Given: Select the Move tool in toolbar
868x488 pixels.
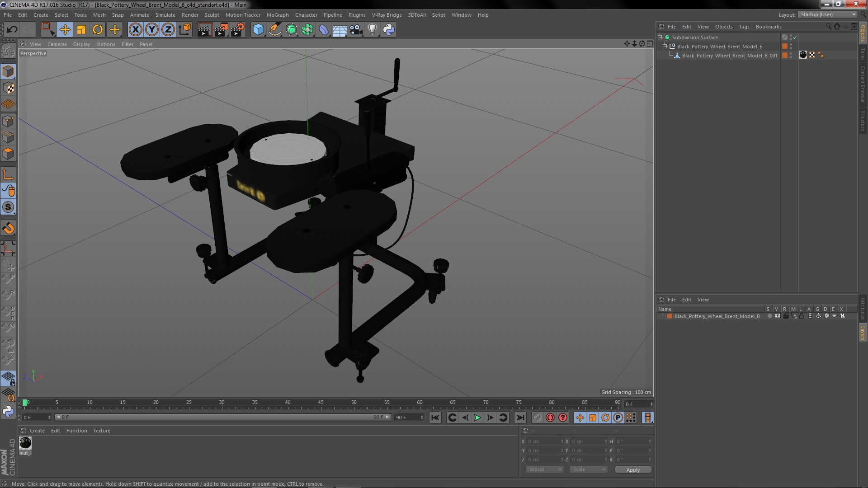Looking at the screenshot, I should coord(65,29).
